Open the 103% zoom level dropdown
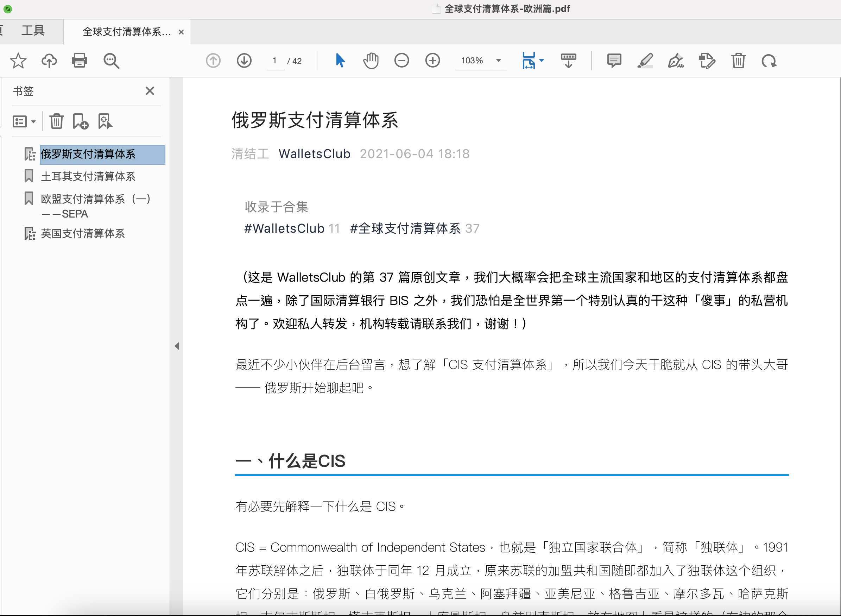The image size is (841, 616). point(498,61)
